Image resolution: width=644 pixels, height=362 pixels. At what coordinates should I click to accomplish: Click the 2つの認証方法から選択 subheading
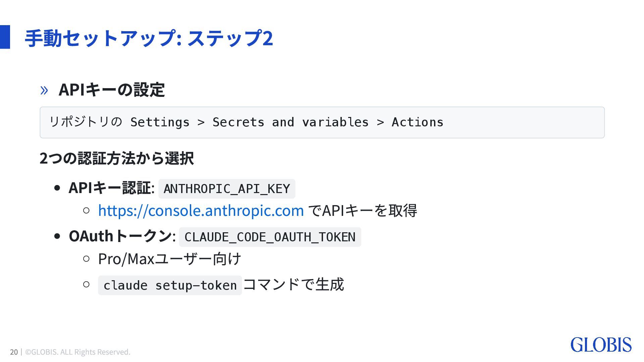point(117,158)
